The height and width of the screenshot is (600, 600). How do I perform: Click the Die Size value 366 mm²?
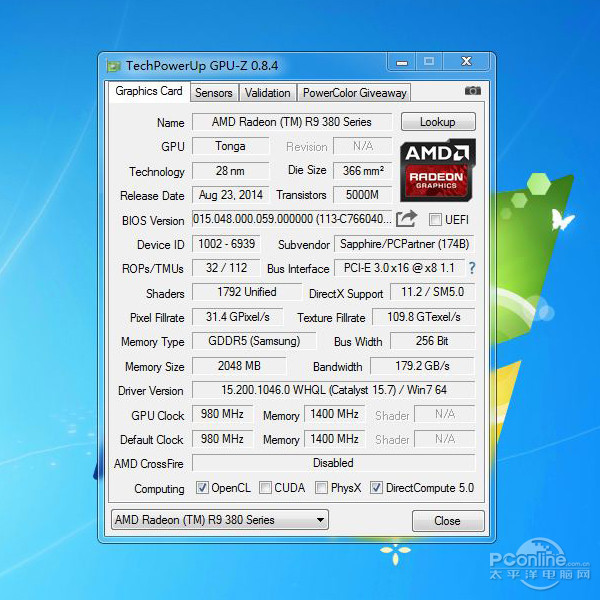pyautogui.click(x=363, y=171)
